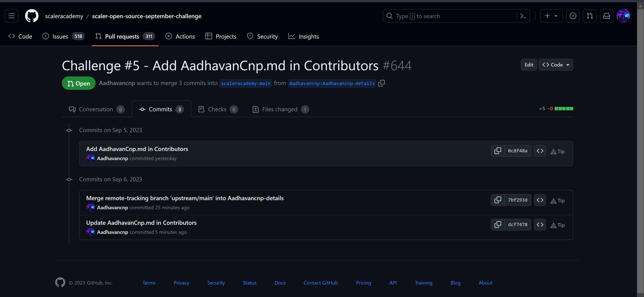644x297 pixels.
Task: Copy the Aadhavancnp-details branch name
Action: point(381,83)
